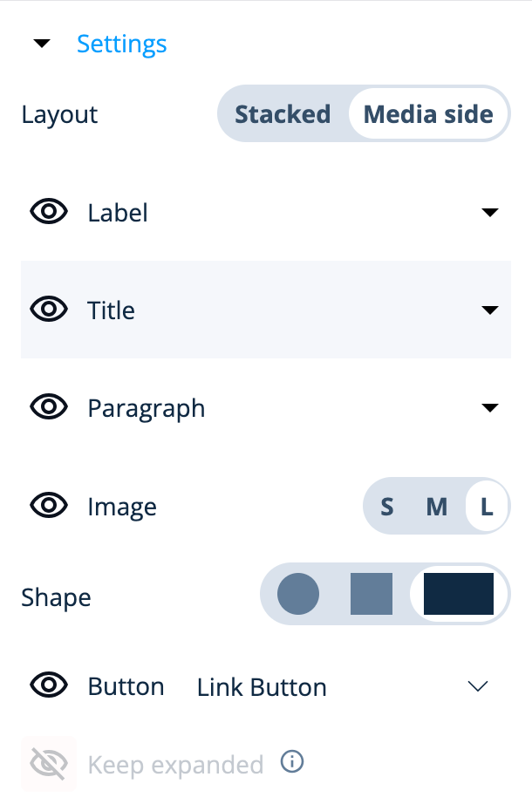Choose the circle image shape

(298, 594)
